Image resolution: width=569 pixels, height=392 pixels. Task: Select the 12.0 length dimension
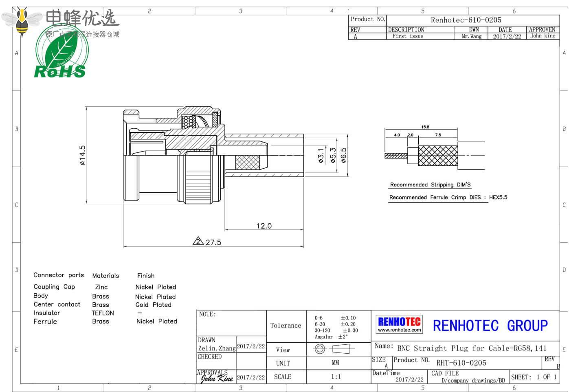[x=264, y=226]
